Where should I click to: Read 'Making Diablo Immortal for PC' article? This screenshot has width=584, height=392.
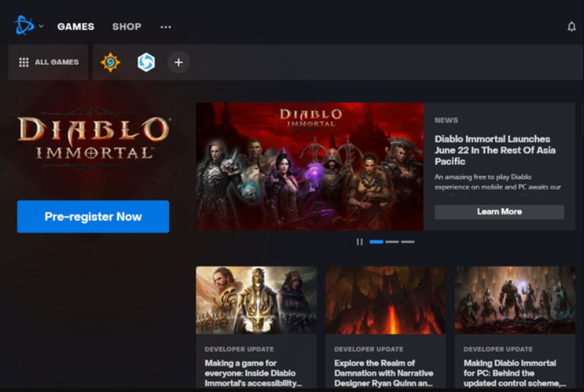coord(514,373)
